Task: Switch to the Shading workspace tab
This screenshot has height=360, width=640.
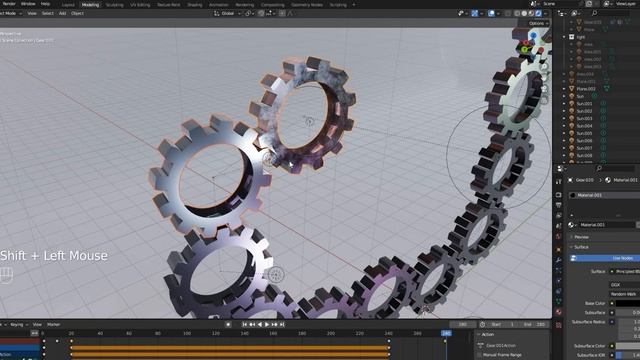Action: coord(195,5)
